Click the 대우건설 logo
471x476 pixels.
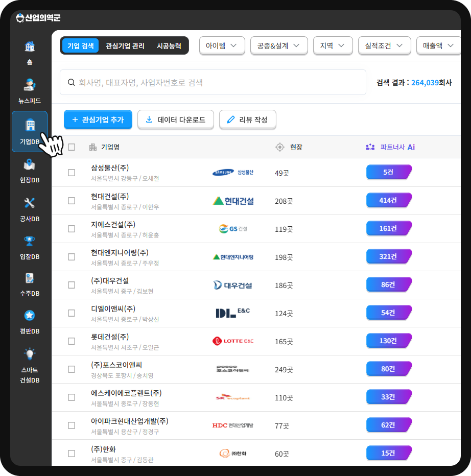pos(233,285)
